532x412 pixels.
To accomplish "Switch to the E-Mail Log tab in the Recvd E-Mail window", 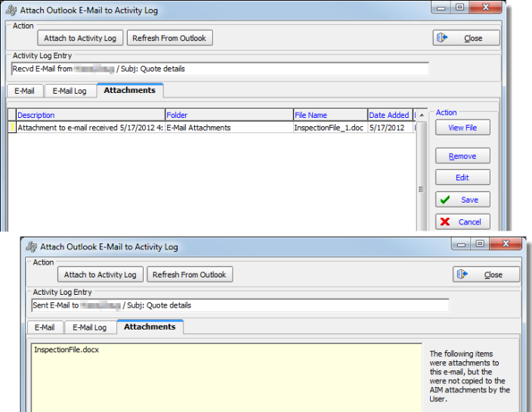I will pos(70,91).
